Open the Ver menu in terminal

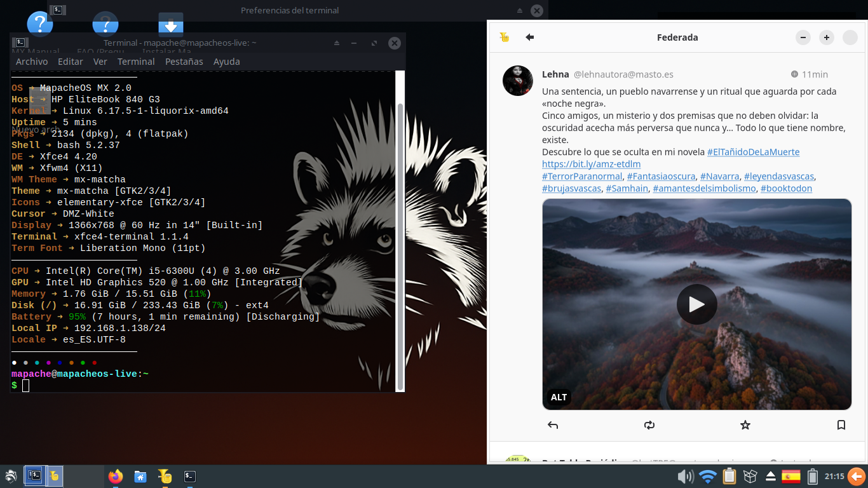(100, 62)
